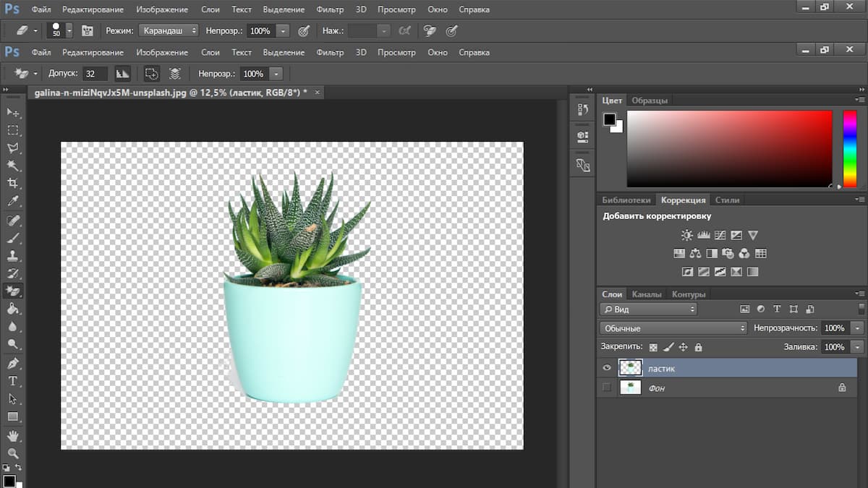Viewport: 868px width, 488px height.
Task: Hide the "ластик" layer via eye icon
Action: pyautogui.click(x=607, y=368)
